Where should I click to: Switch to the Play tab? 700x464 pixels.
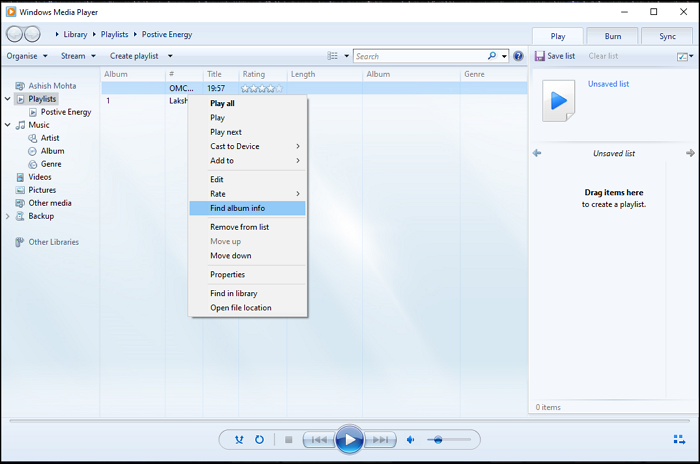tap(558, 36)
